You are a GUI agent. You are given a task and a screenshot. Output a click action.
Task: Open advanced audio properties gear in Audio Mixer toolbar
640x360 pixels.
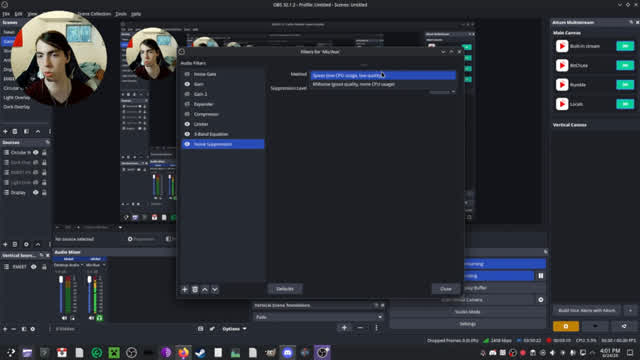tap(33, 329)
